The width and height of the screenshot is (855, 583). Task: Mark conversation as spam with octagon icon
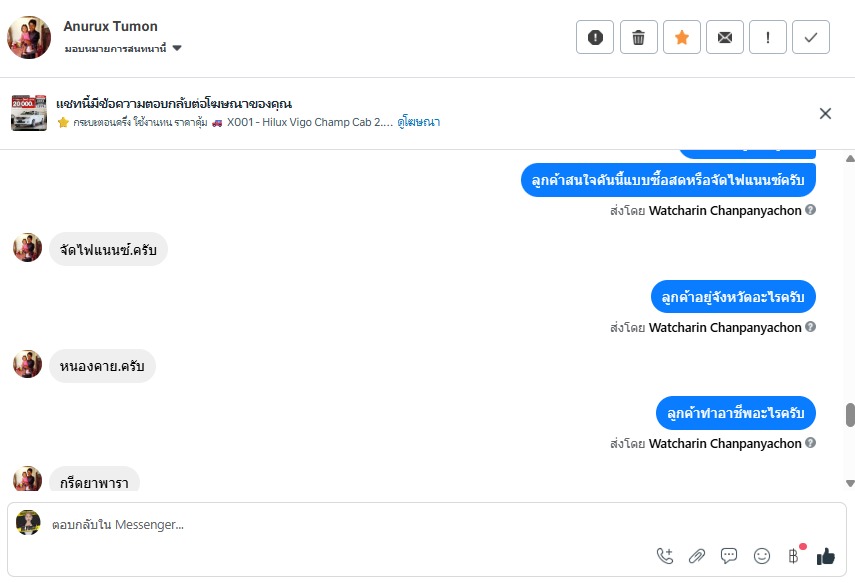pos(595,37)
